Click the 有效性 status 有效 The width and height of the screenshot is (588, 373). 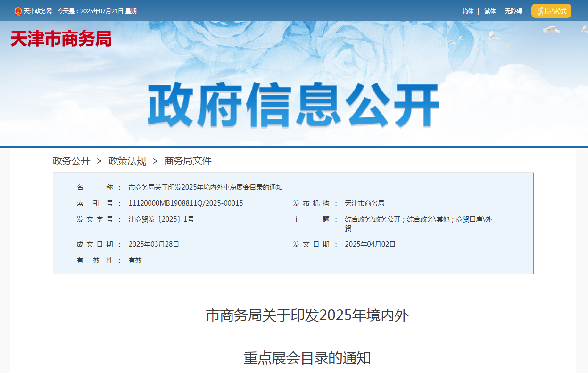tap(135, 260)
